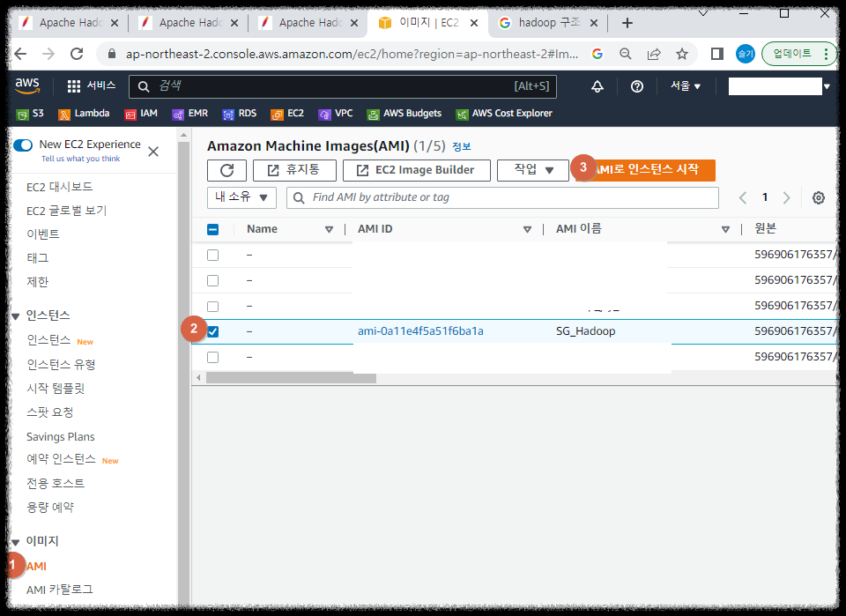Toggle New EC2 Experience switch
Viewport: 846px width, 616px height.
click(x=23, y=145)
